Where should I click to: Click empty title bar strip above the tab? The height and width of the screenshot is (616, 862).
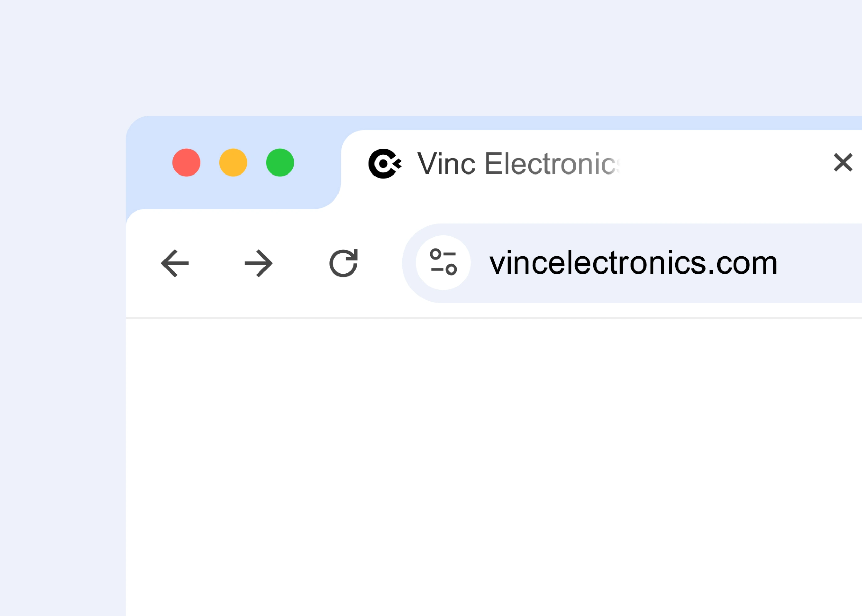pos(569,123)
